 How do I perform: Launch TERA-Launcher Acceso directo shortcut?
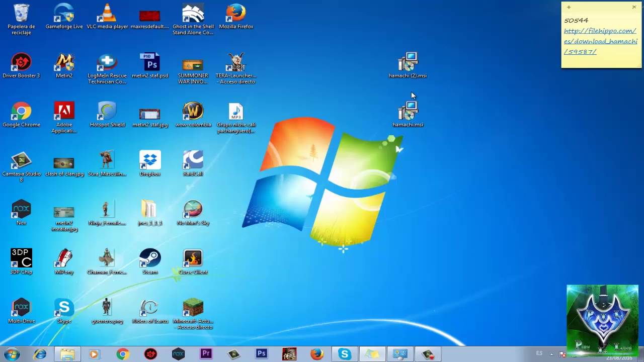(236, 68)
